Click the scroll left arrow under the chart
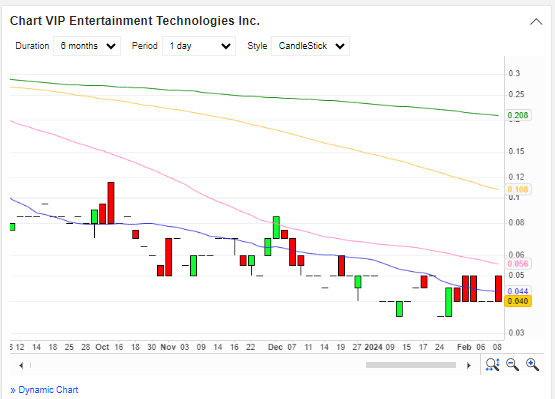This screenshot has width=555, height=399. point(21,365)
